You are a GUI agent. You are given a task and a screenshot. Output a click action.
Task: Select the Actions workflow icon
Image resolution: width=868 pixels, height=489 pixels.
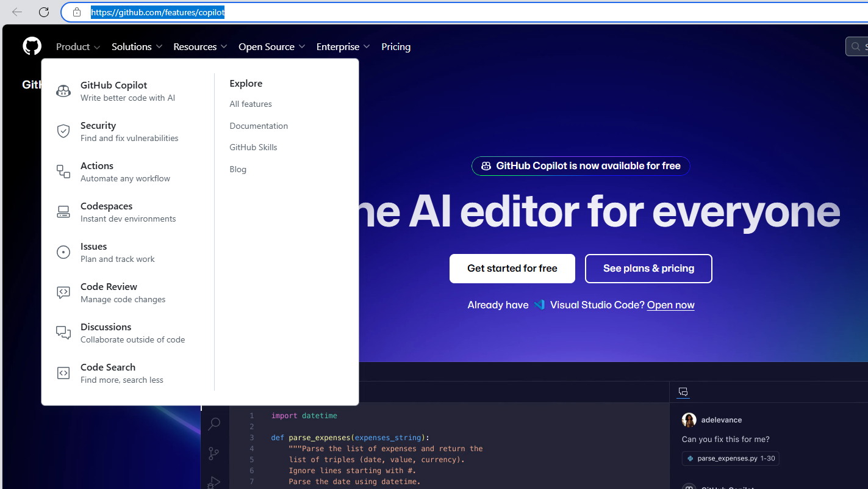click(63, 171)
